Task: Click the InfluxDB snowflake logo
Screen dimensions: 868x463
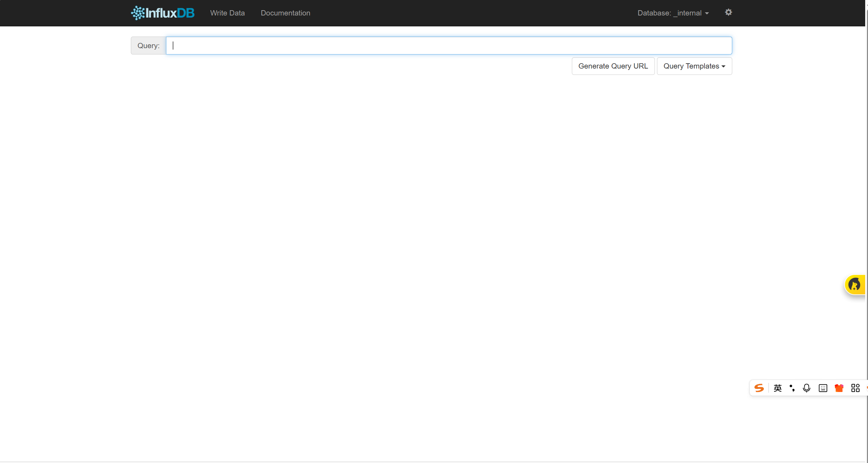Action: (x=138, y=13)
